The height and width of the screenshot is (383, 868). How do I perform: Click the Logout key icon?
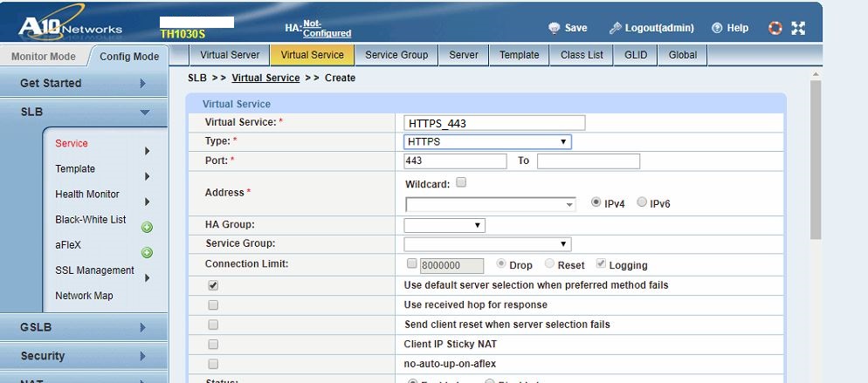[616, 28]
